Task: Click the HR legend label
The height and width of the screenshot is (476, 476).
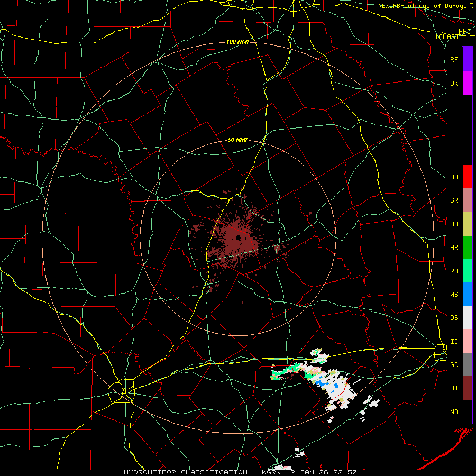Action: (454, 248)
